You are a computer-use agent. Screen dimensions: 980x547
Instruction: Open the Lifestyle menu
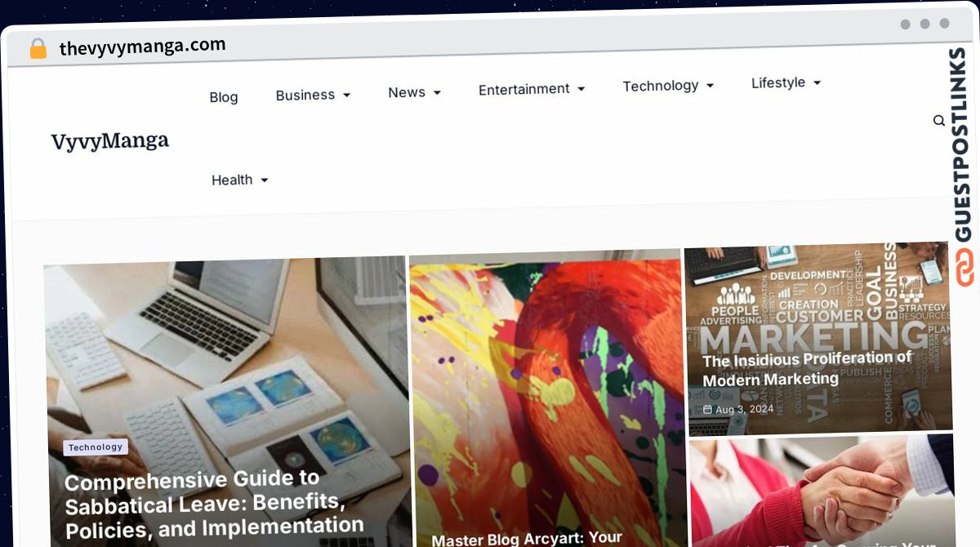tap(778, 82)
